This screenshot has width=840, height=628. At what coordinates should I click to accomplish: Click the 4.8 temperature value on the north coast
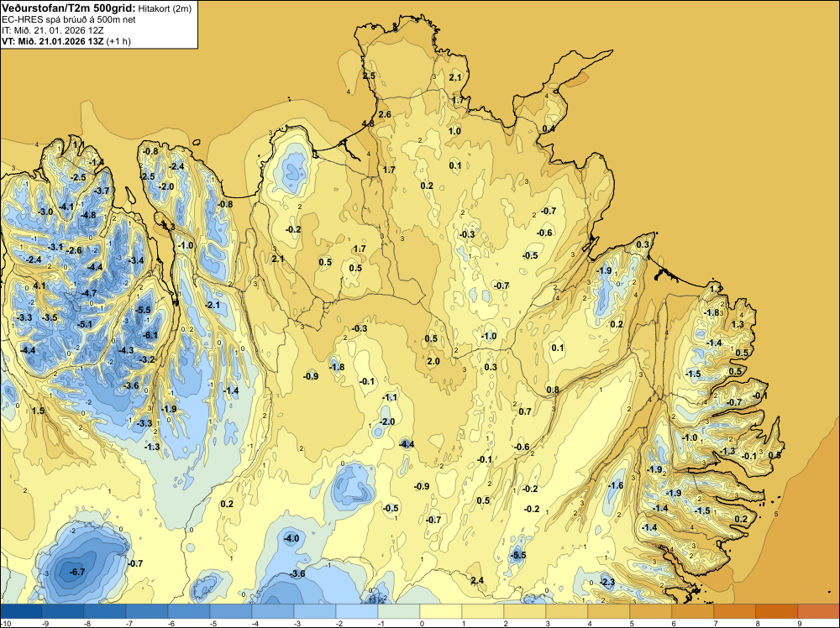coord(368,123)
